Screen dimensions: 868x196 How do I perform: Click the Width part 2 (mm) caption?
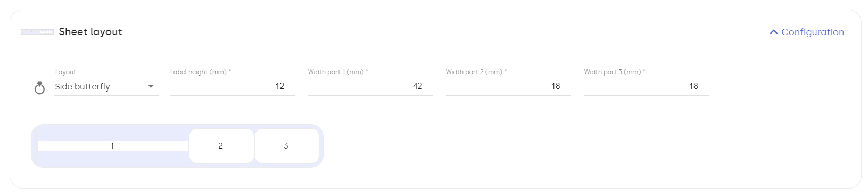tap(476, 72)
